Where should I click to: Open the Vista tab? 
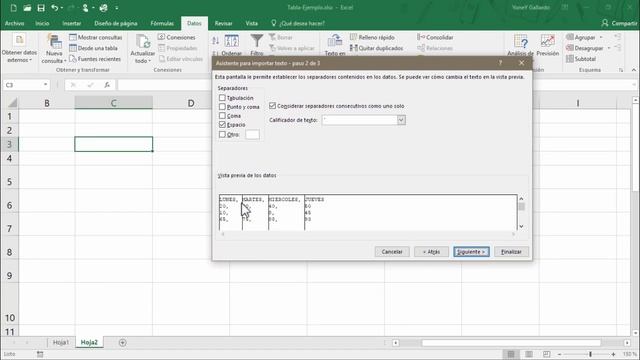point(251,23)
